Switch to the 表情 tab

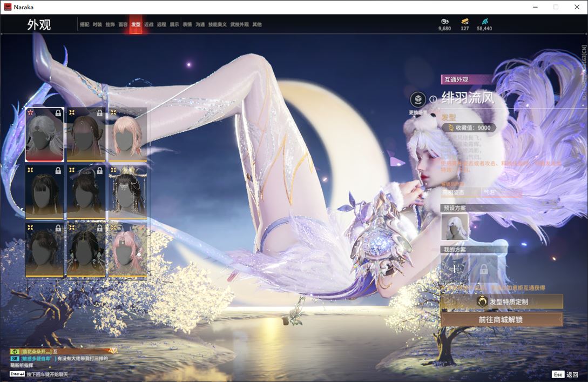click(x=187, y=24)
